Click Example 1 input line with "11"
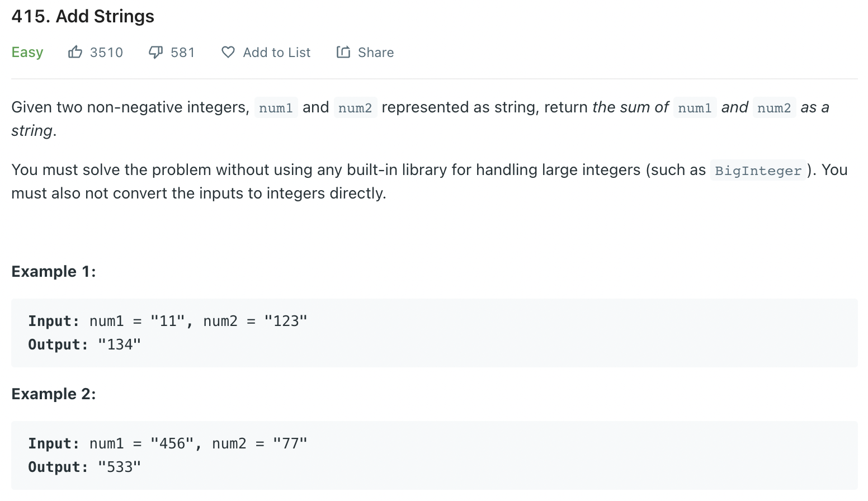Viewport: 868px width, 501px height. click(168, 321)
